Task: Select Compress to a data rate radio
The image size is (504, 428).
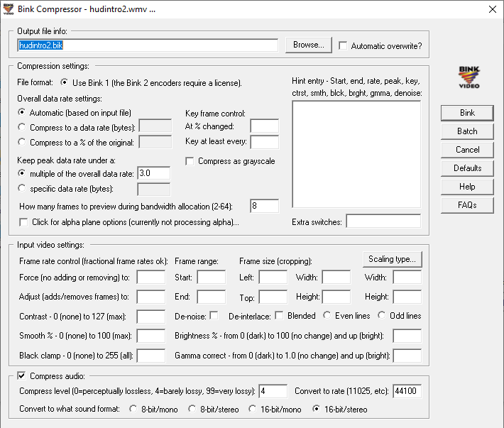Action: pyautogui.click(x=22, y=126)
